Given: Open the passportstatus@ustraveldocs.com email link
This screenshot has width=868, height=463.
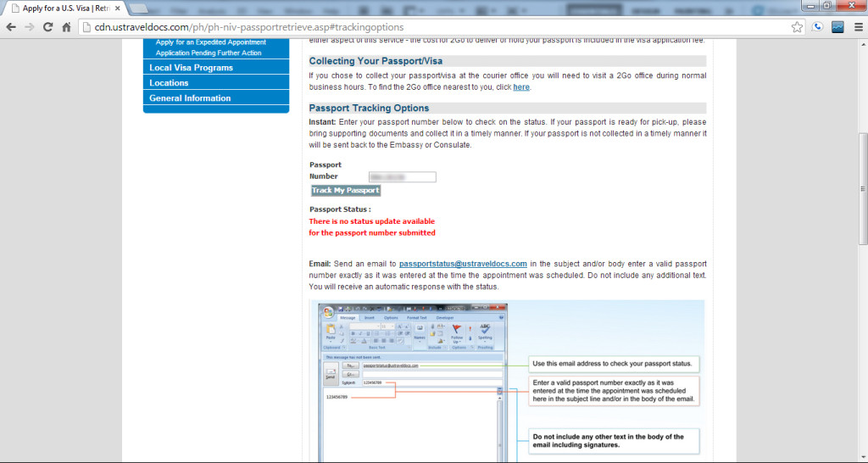Looking at the screenshot, I should click(x=463, y=264).
